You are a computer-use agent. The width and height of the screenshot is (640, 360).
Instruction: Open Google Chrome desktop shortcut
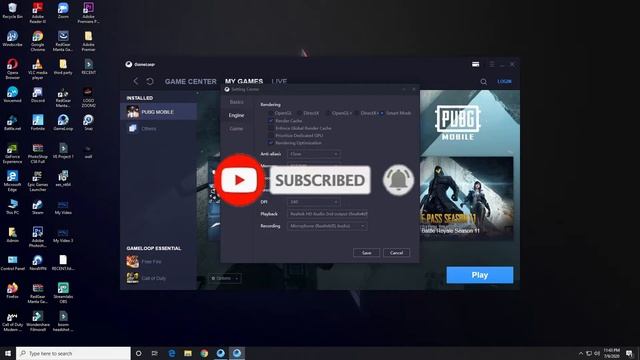(x=38, y=41)
